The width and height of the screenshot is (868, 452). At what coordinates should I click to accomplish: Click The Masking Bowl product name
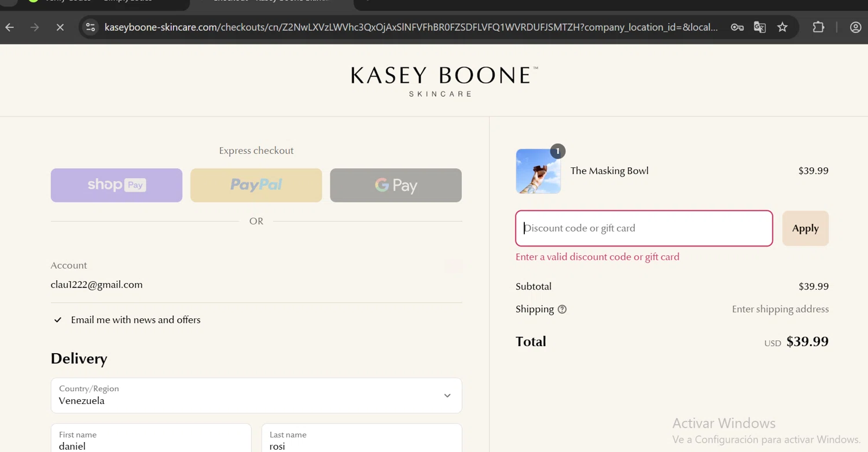(609, 171)
